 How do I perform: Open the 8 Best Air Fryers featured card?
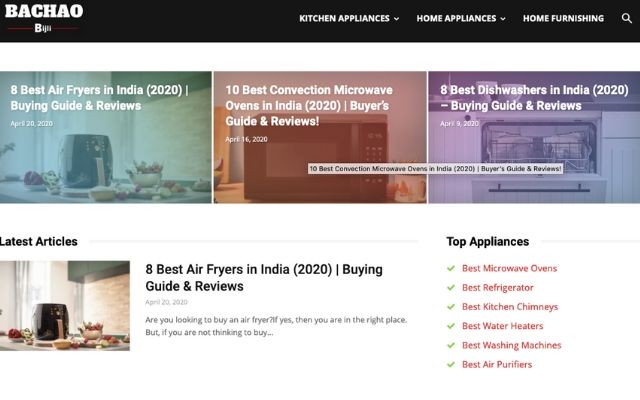point(106,137)
